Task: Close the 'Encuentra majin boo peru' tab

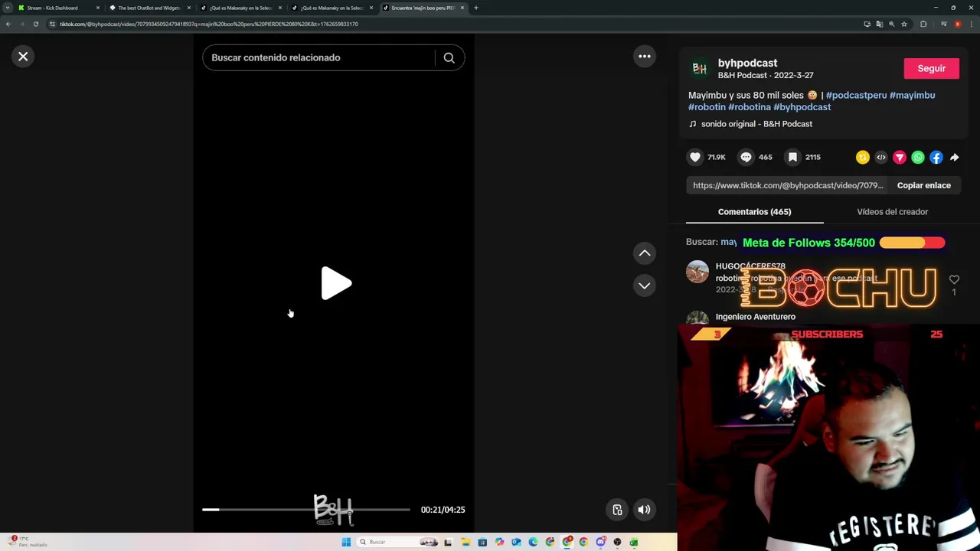Action: (x=462, y=8)
